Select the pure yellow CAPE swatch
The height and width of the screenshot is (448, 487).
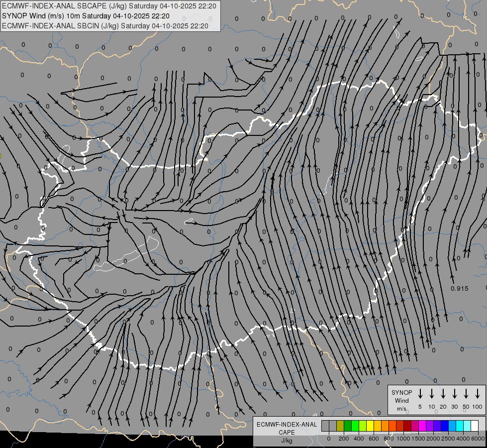[x=370, y=426]
